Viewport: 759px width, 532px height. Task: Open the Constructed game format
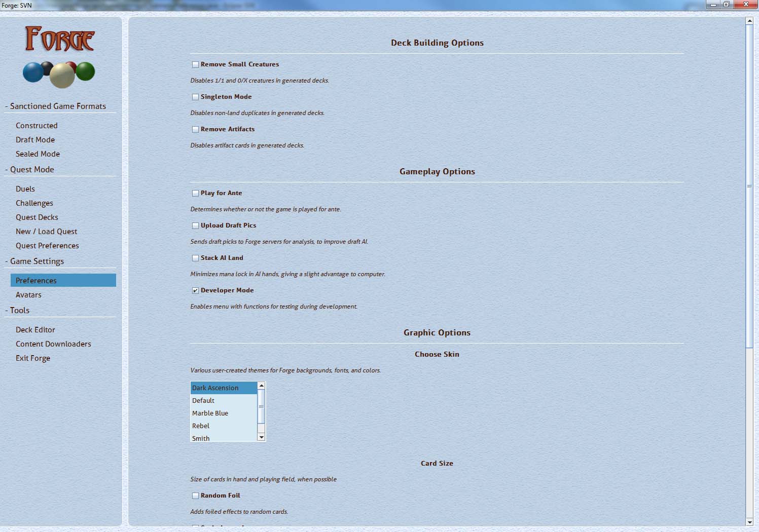pos(37,126)
